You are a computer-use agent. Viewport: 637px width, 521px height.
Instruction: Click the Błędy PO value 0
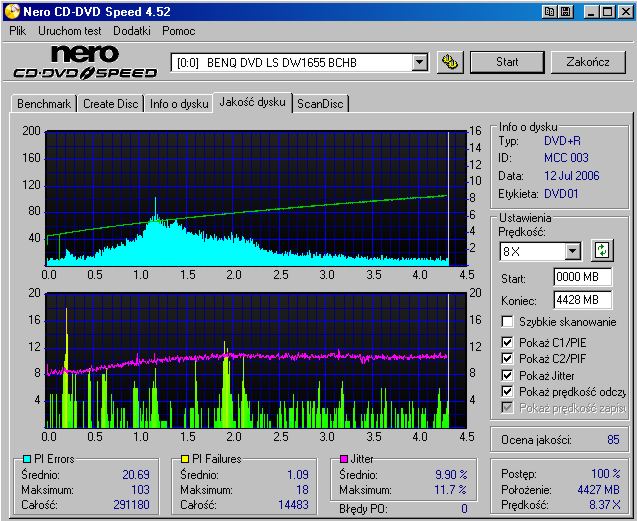click(464, 509)
